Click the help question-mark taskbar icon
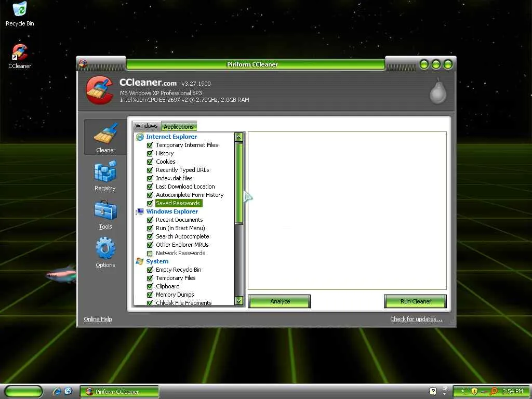Screen dimensions: 532x399 [433, 391]
